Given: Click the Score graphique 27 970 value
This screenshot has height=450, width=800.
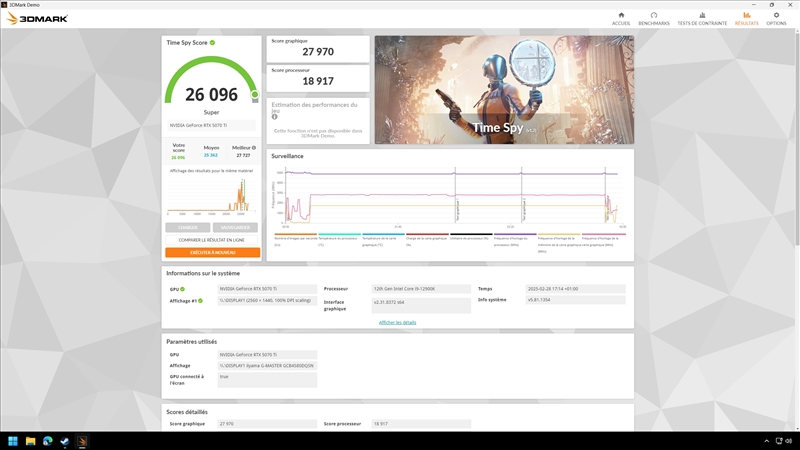Looking at the screenshot, I should tap(318, 52).
